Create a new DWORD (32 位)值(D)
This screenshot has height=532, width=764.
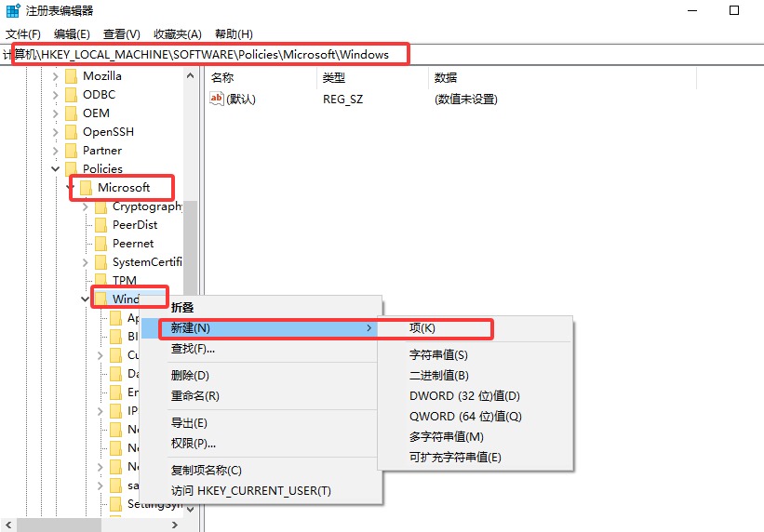point(476,396)
